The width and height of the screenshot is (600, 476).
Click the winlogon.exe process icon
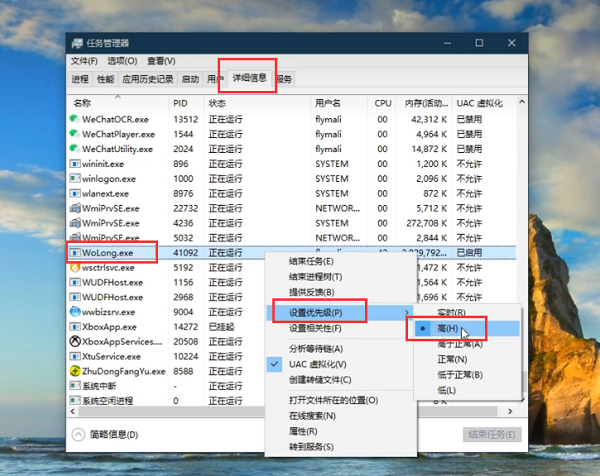click(75, 178)
